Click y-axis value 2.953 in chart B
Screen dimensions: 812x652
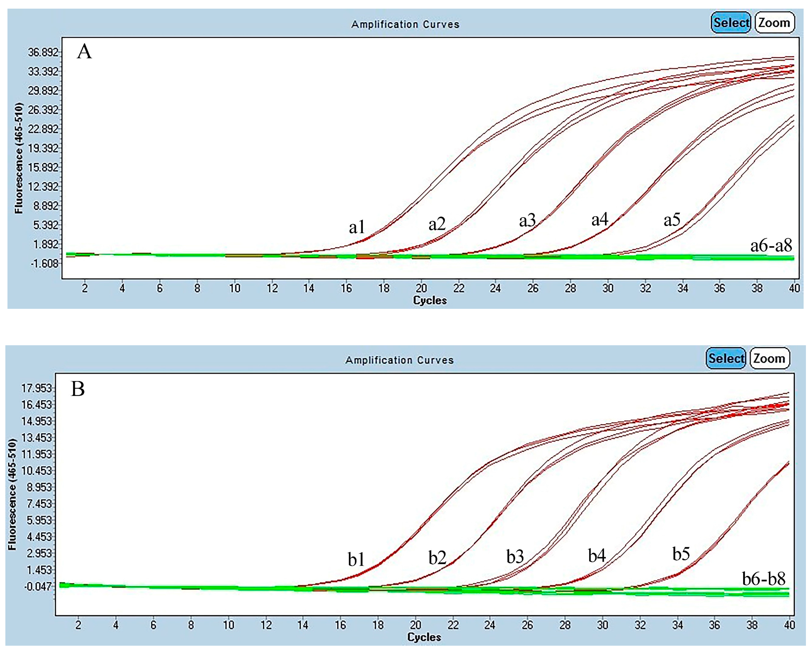39,553
